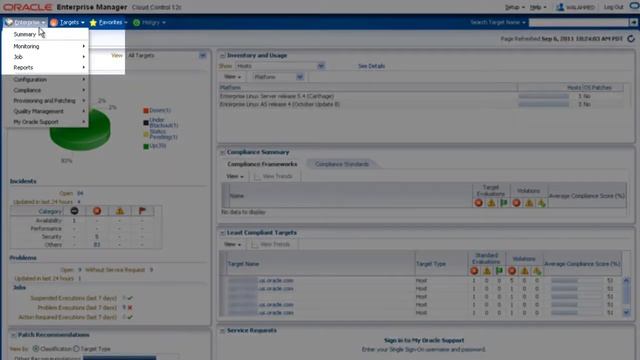Viewport: 640px width, 360px height.
Task: Collapse Least Compliant Targets panel
Action: (x=222, y=233)
